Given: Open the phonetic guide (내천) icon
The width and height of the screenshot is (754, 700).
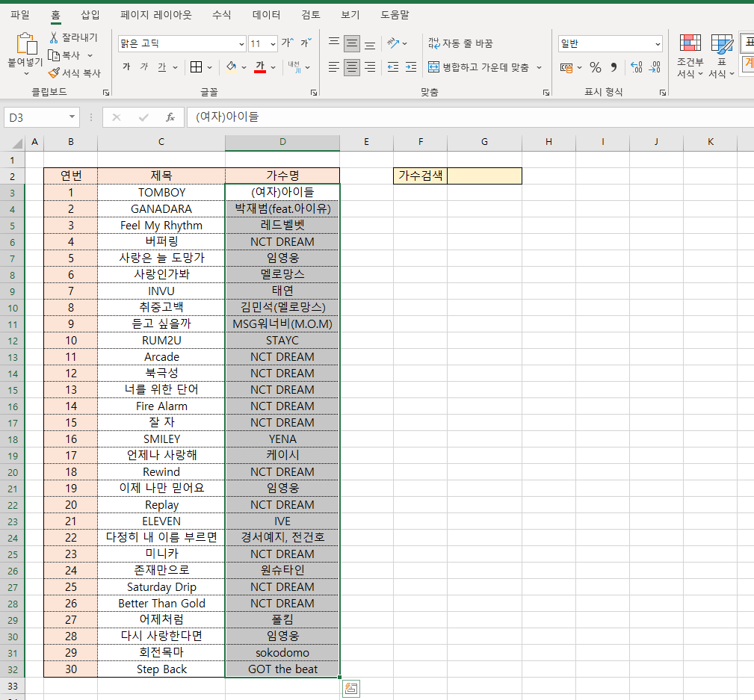Looking at the screenshot, I should click(294, 66).
